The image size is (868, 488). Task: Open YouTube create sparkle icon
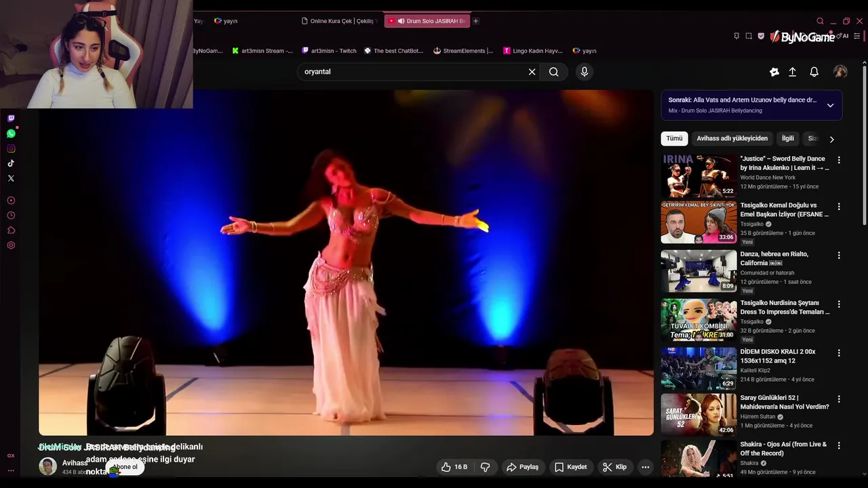(x=774, y=72)
